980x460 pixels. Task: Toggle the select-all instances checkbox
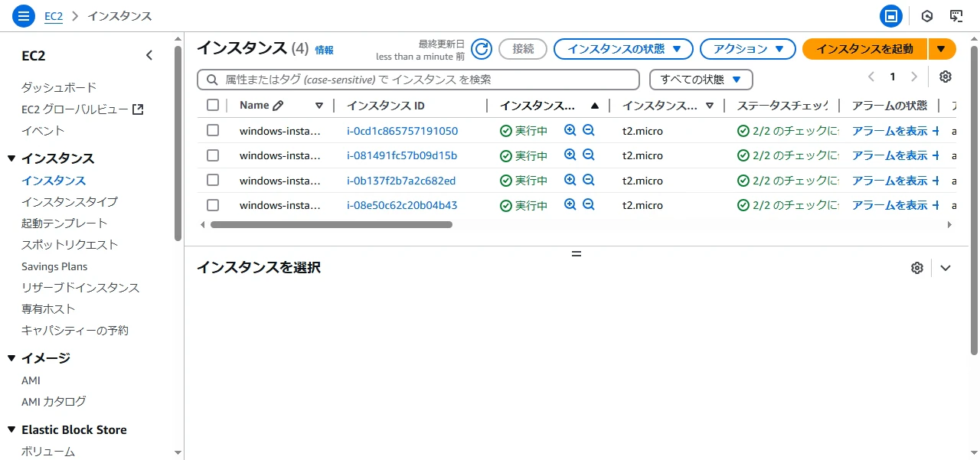(x=213, y=106)
